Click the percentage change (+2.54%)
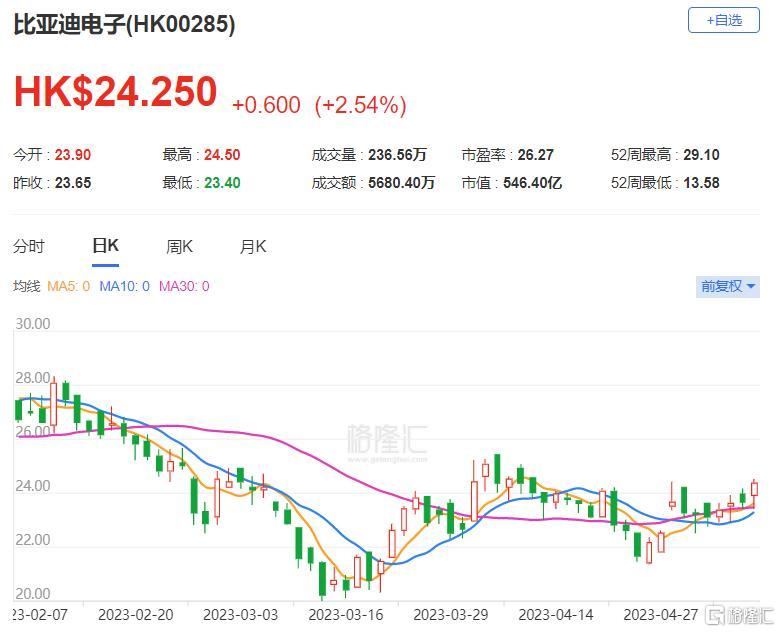The image size is (780, 632). 361,105
